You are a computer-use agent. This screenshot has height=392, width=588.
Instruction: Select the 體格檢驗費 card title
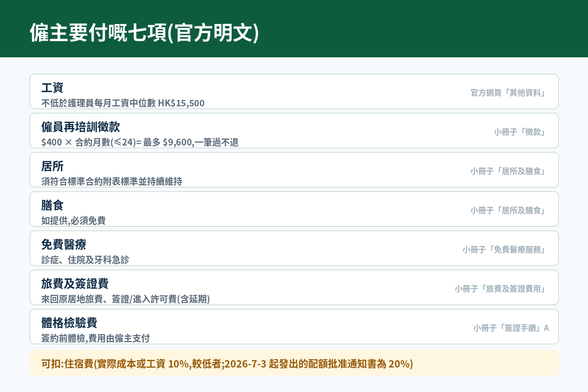coord(70,323)
